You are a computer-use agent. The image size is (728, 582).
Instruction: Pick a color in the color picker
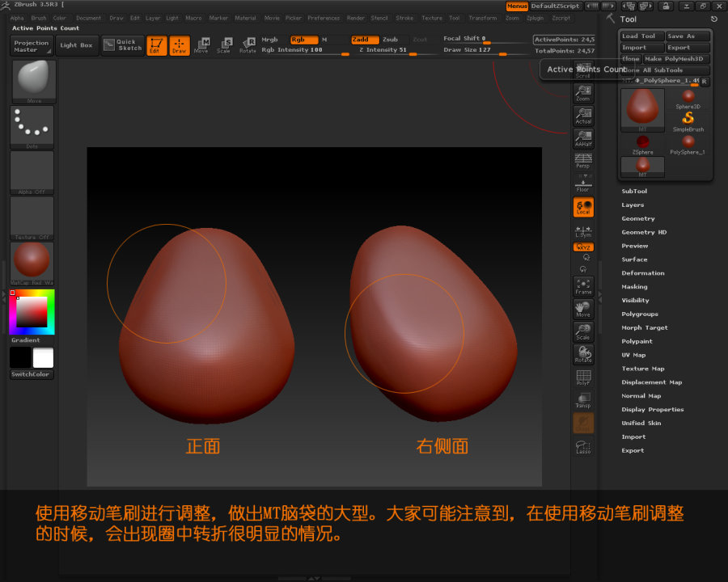pos(32,312)
